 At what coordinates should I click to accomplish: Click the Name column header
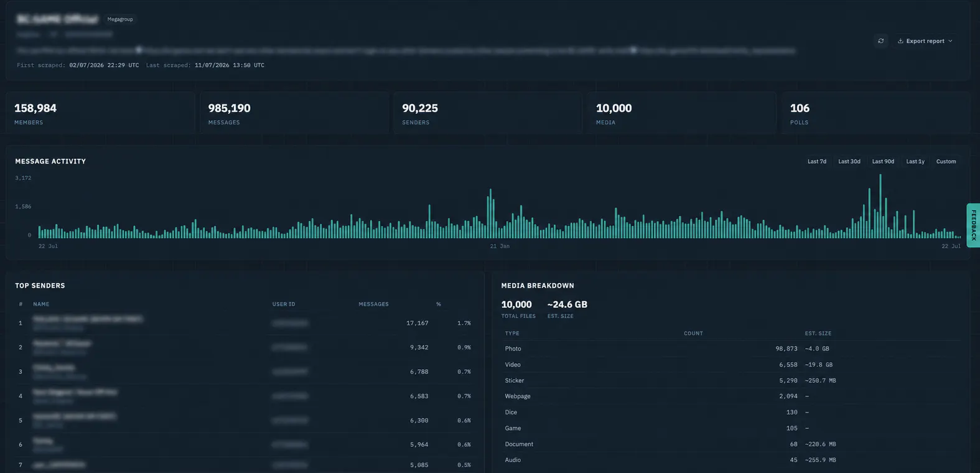pyautogui.click(x=41, y=304)
